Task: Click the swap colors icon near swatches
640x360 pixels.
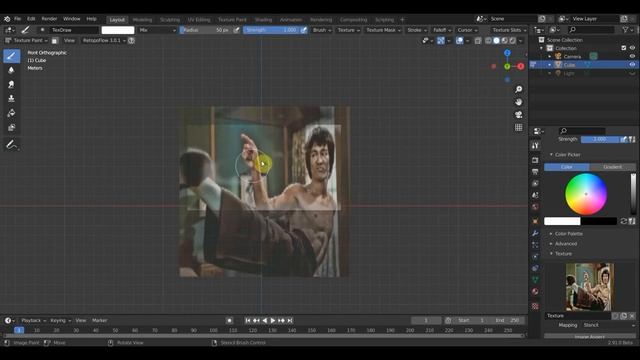Action: (x=623, y=221)
